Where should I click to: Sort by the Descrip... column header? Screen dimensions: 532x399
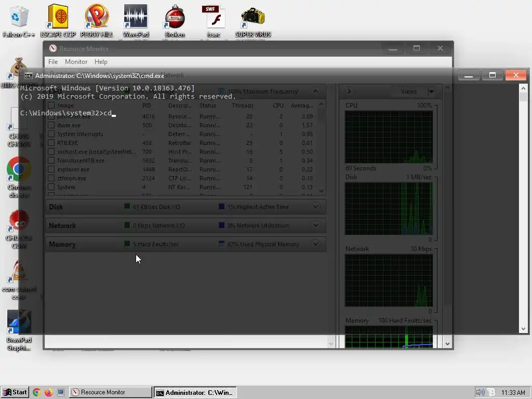click(180, 105)
